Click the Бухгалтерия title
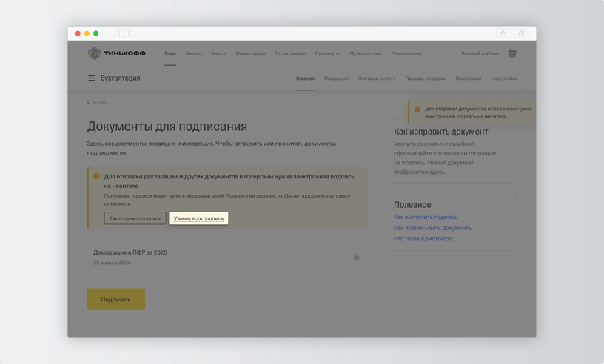This screenshot has width=604, height=364. (x=120, y=78)
